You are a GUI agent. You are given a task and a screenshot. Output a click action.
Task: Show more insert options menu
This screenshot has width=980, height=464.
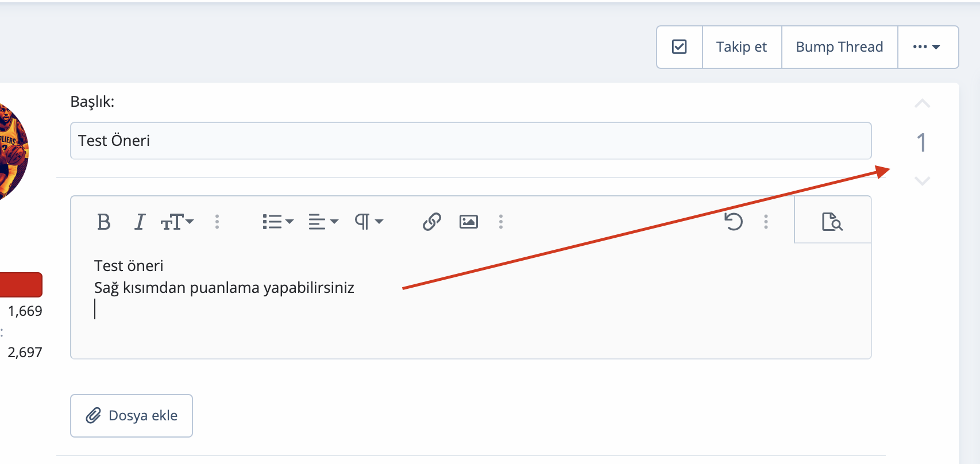(501, 222)
